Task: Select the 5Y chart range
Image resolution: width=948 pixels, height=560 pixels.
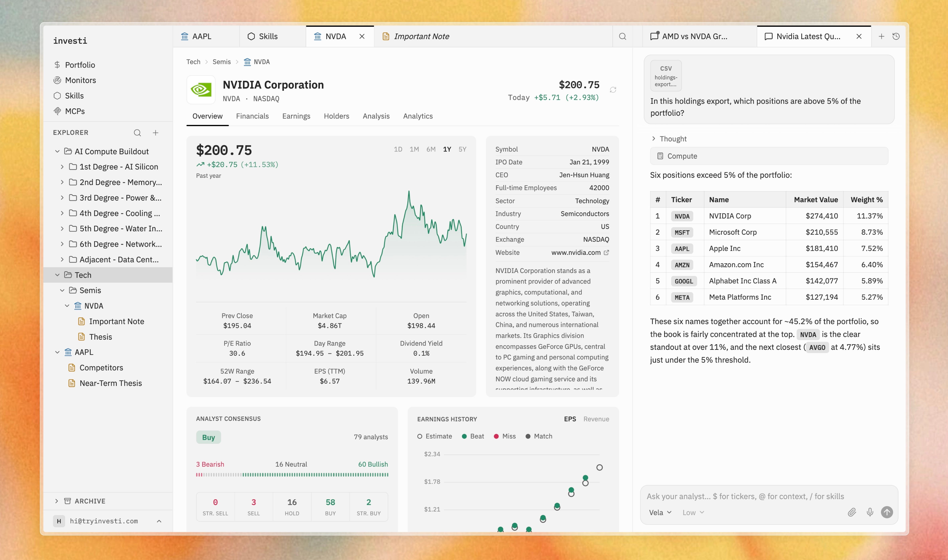Action: pyautogui.click(x=463, y=149)
